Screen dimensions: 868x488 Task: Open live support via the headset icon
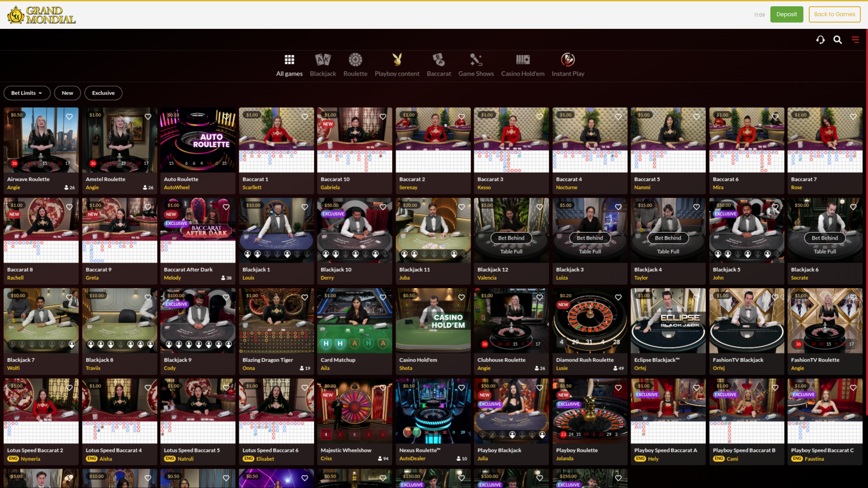[x=821, y=39]
